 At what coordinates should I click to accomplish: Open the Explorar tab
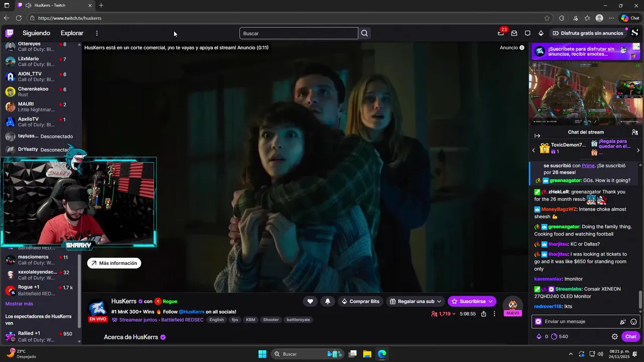click(x=72, y=33)
